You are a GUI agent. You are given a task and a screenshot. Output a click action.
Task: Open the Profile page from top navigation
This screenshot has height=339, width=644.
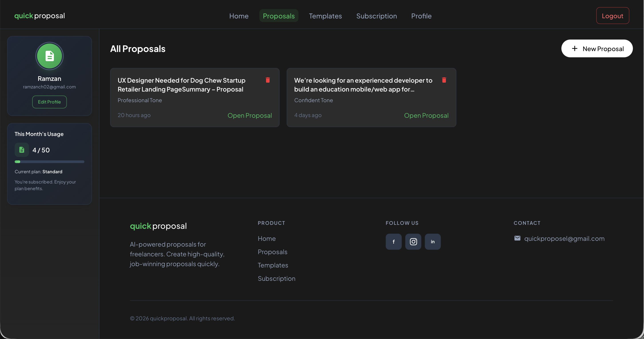[421, 16]
